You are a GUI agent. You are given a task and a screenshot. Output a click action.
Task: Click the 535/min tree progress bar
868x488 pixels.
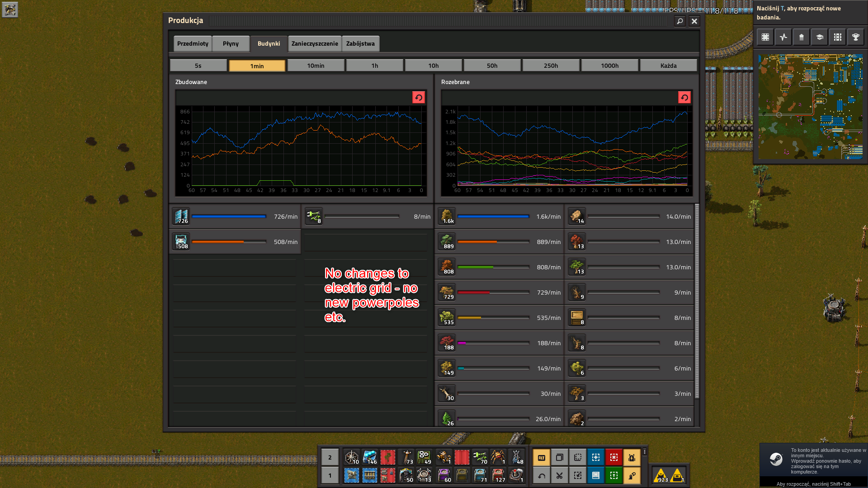click(x=493, y=318)
